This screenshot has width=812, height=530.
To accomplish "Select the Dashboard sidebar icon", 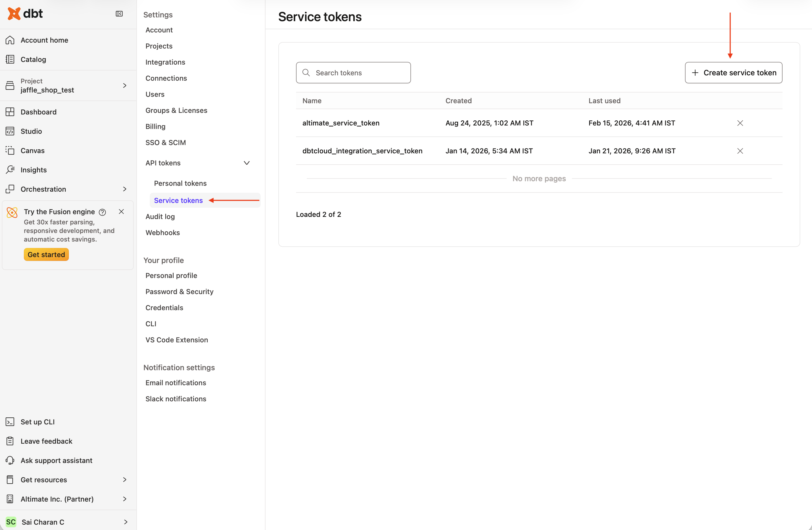I will (10, 112).
